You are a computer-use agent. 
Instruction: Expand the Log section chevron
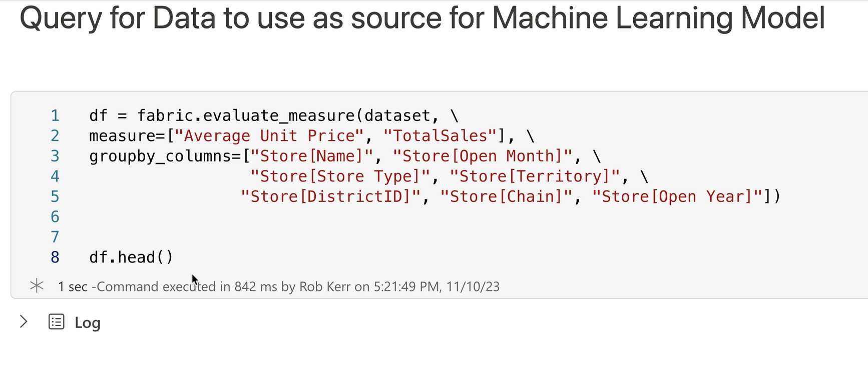click(x=24, y=321)
